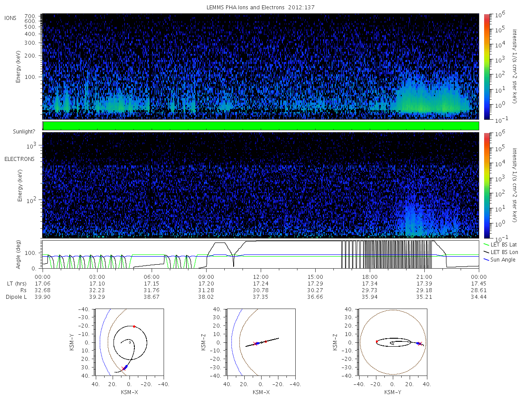Click the ions intensity color bar
Image resolution: width=532 pixels, height=399 pixels.
pos(487,66)
